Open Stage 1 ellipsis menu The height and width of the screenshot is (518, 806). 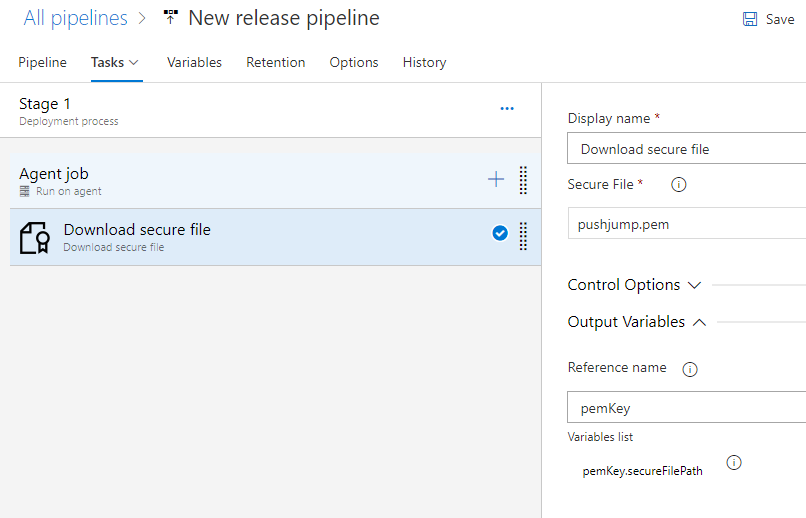pyautogui.click(x=507, y=109)
